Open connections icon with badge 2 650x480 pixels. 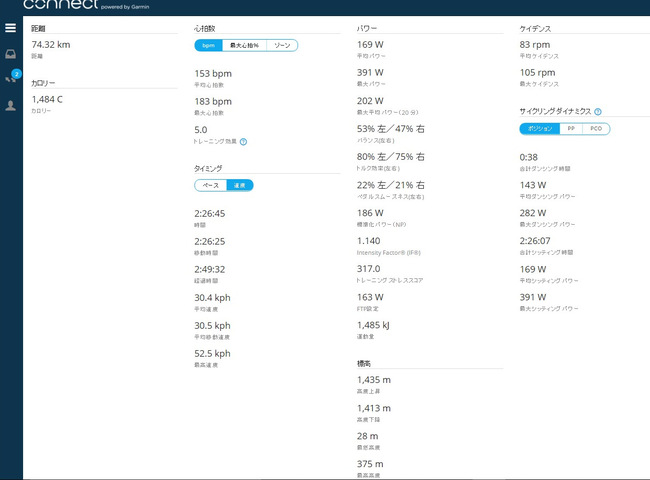click(12, 77)
